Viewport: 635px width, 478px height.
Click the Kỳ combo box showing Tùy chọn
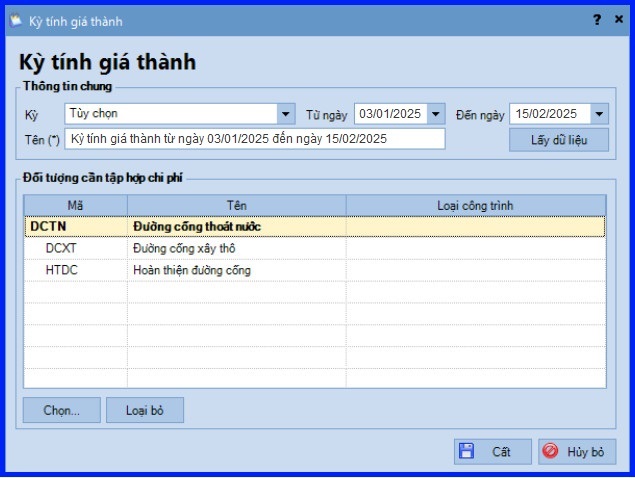tap(180, 114)
